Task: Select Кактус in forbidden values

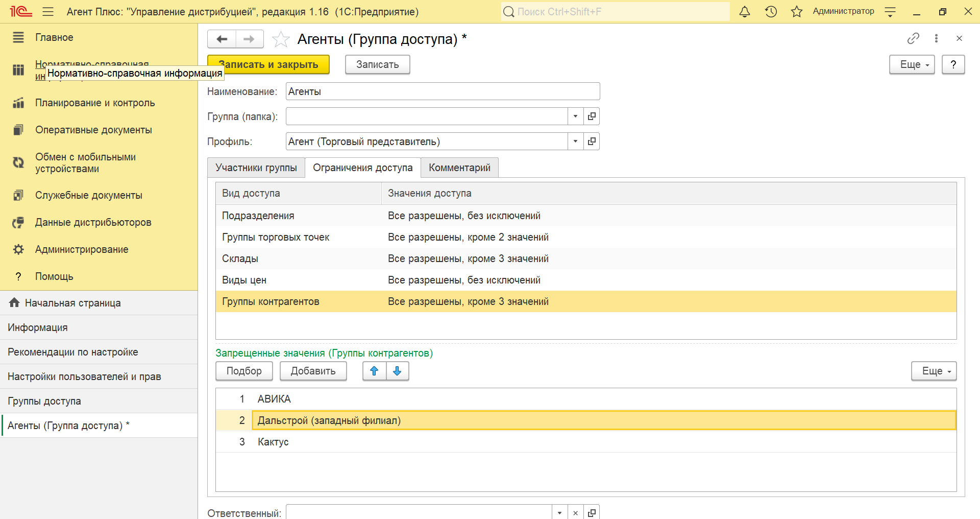Action: tap(586, 442)
